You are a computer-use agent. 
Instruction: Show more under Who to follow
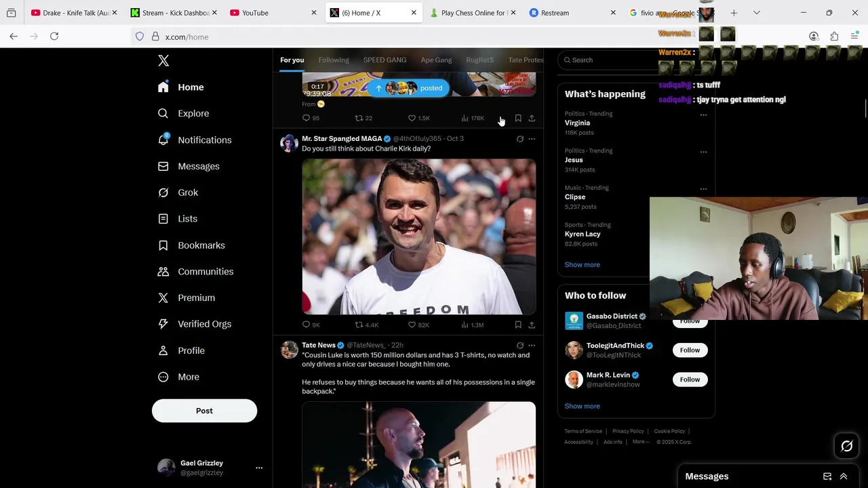(582, 407)
